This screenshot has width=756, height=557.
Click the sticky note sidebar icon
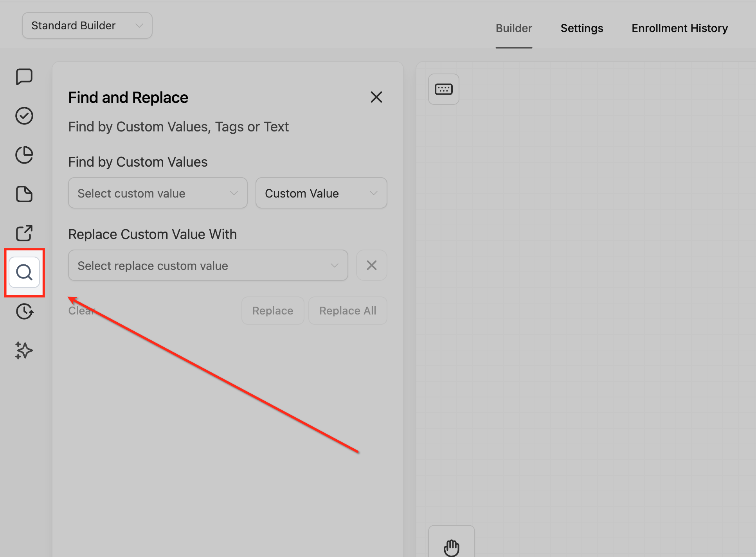(24, 194)
